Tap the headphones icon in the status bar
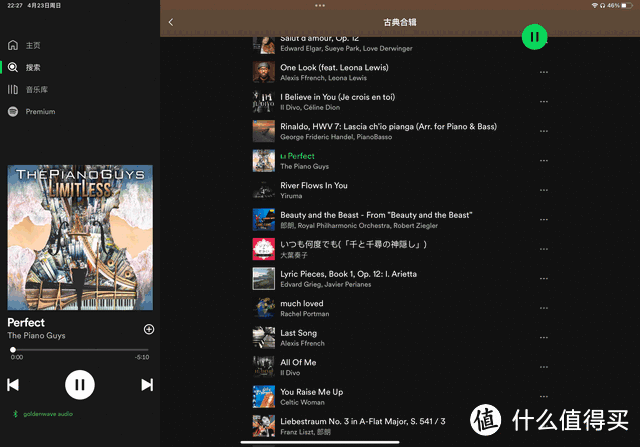This screenshot has width=640, height=447. click(x=602, y=5)
